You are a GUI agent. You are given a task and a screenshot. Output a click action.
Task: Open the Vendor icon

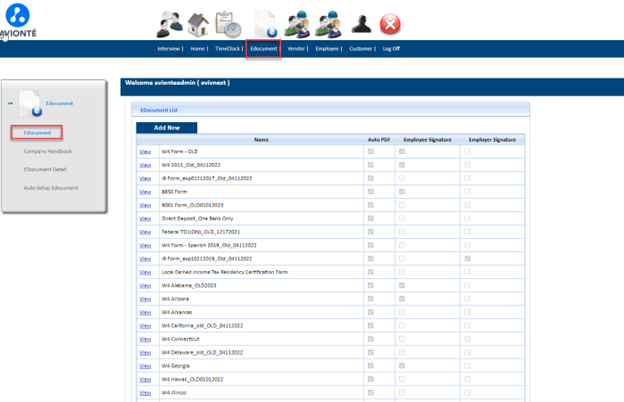(296, 23)
